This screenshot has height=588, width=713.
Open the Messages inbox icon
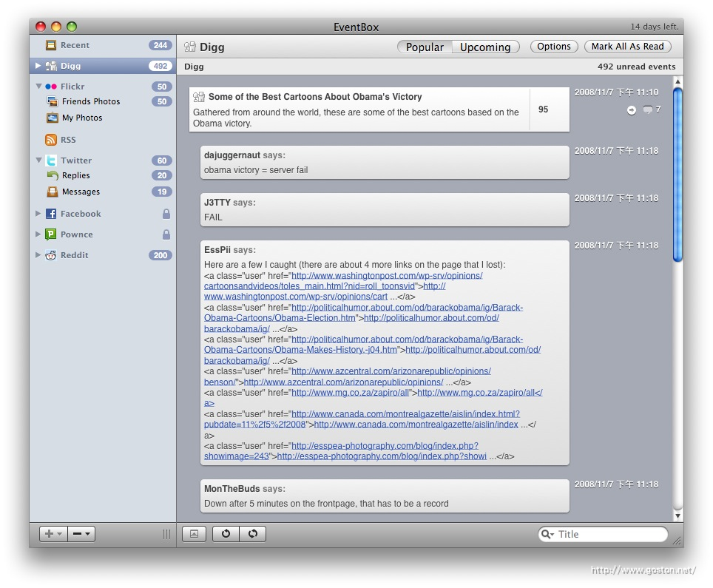(53, 192)
